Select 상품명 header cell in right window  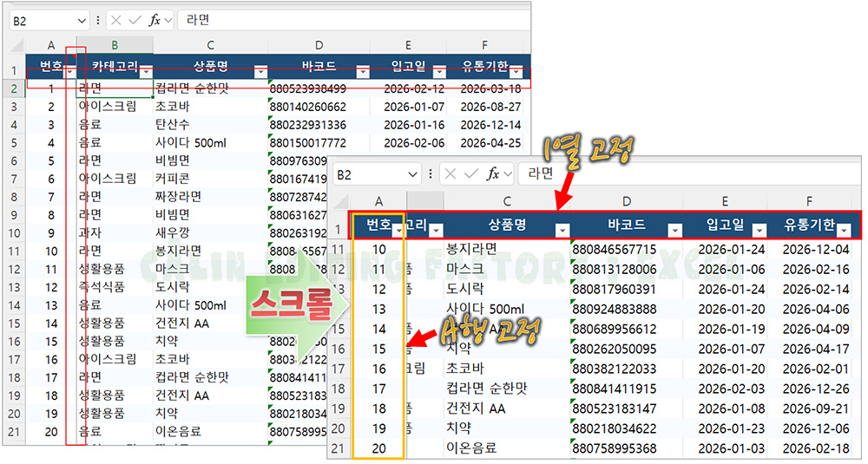(507, 225)
